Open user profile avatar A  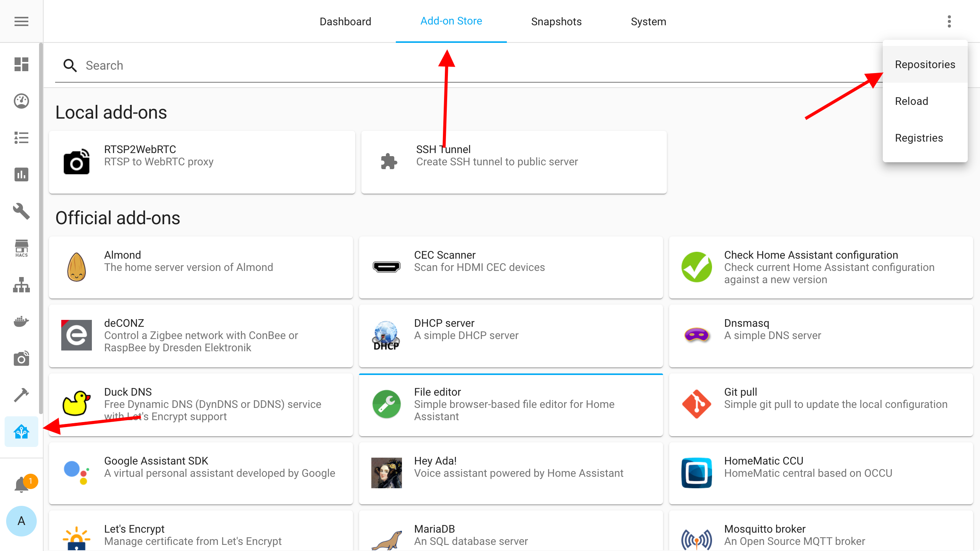click(x=21, y=521)
